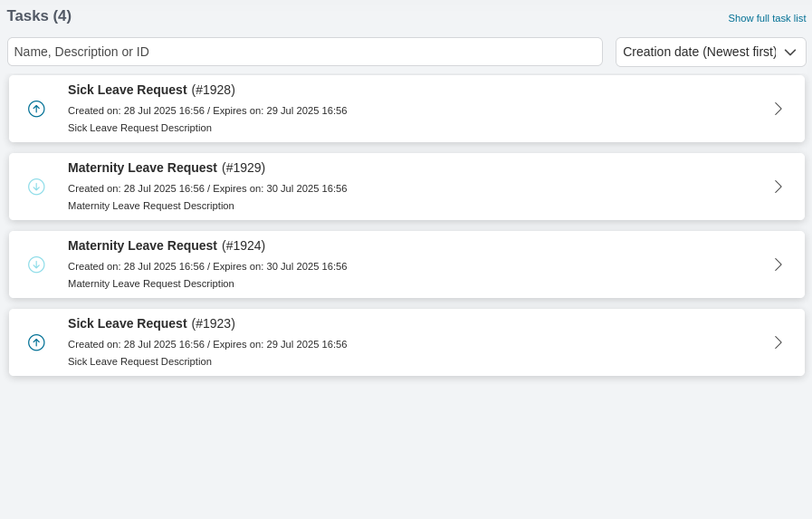The width and height of the screenshot is (812, 519).
Task: Click description text of task #1928
Action: pyautogui.click(x=139, y=128)
